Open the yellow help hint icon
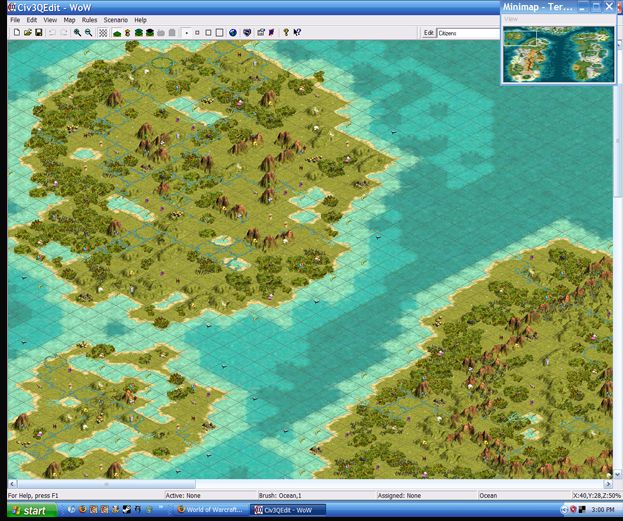This screenshot has height=521, width=623. click(x=286, y=33)
